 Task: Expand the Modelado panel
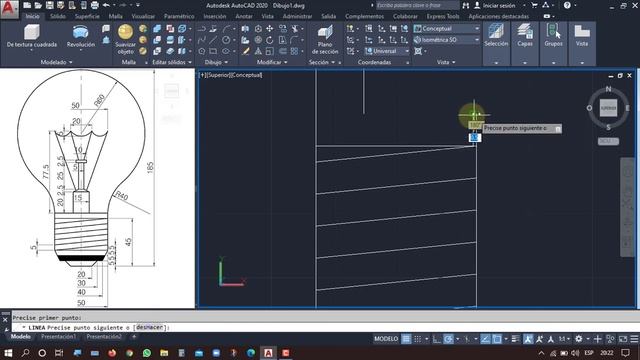[56, 62]
